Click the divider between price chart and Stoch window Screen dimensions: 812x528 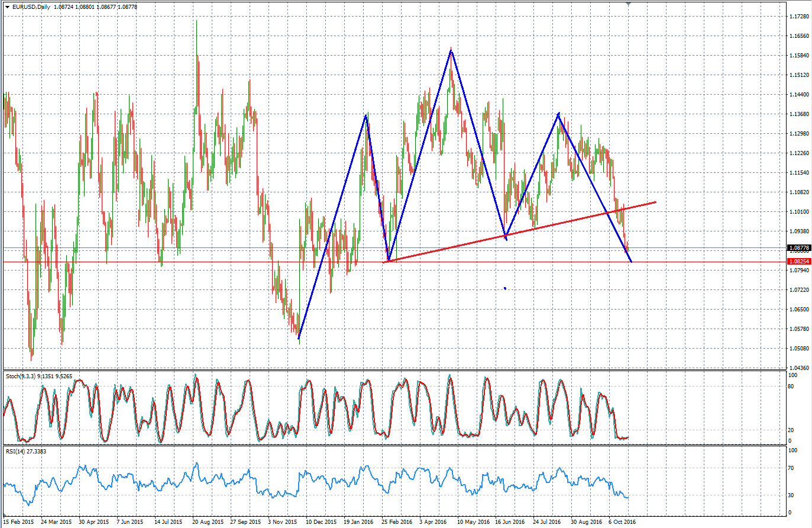point(394,371)
